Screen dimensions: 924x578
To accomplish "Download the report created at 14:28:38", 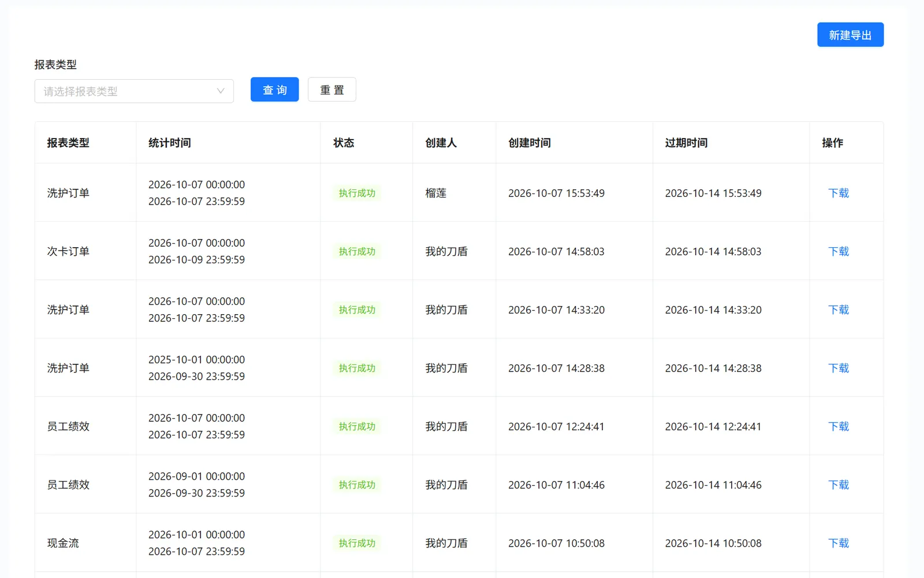I will click(x=839, y=368).
